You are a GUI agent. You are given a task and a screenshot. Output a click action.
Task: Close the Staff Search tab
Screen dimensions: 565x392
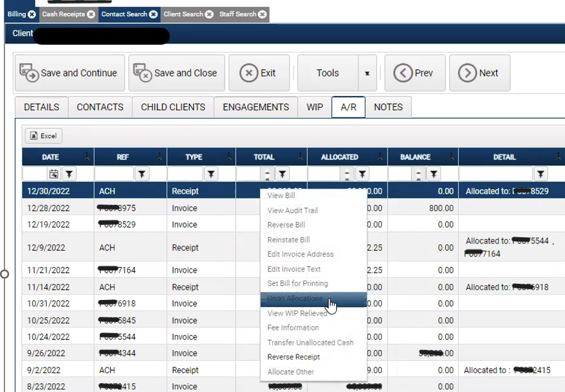tap(262, 14)
